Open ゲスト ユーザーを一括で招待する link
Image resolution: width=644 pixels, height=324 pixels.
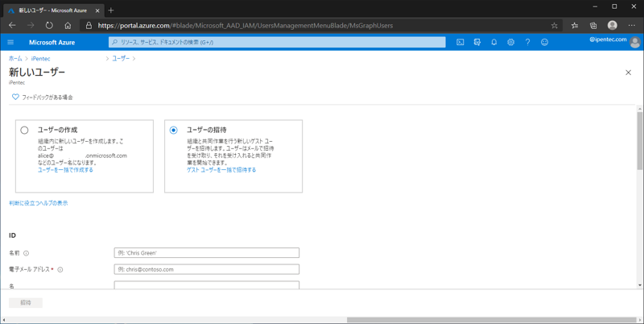pyautogui.click(x=221, y=170)
